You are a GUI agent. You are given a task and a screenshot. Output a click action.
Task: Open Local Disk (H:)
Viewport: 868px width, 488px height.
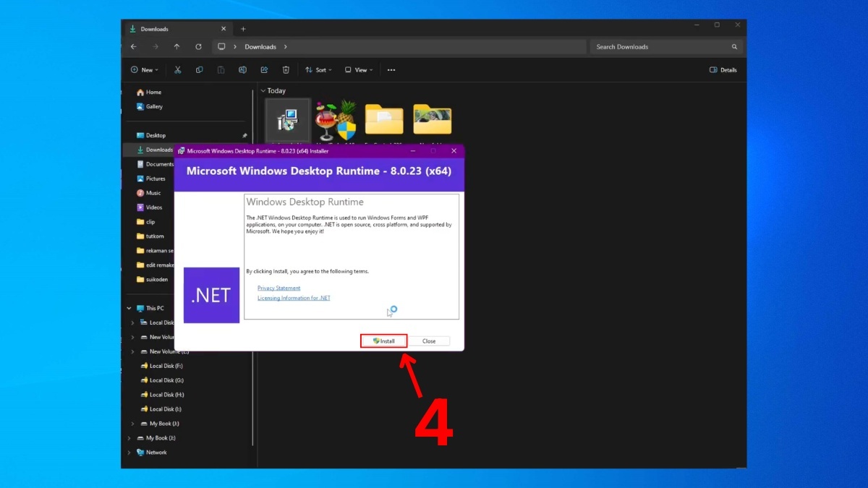coord(161,395)
